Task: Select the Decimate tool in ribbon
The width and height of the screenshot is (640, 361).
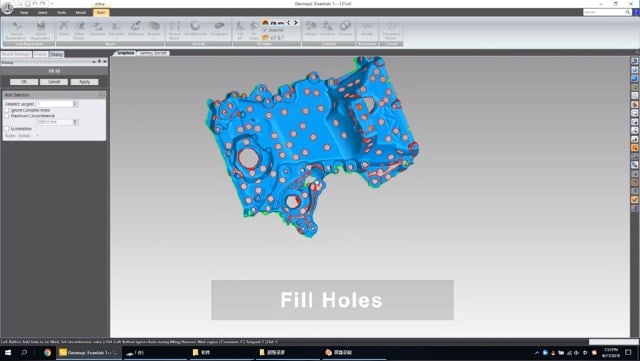Action: tap(97, 29)
